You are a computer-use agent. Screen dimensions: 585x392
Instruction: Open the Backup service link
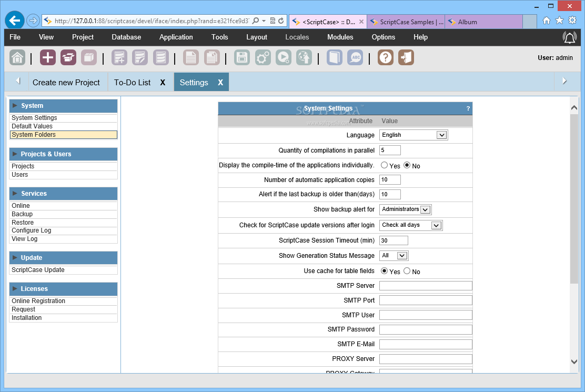[22, 214]
